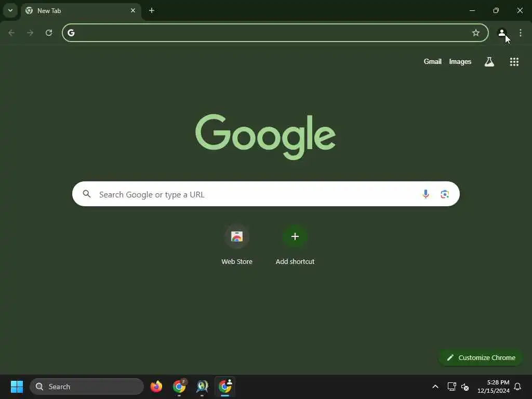This screenshot has height=399, width=532.
Task: Open the notifications bell
Action: coord(517,387)
